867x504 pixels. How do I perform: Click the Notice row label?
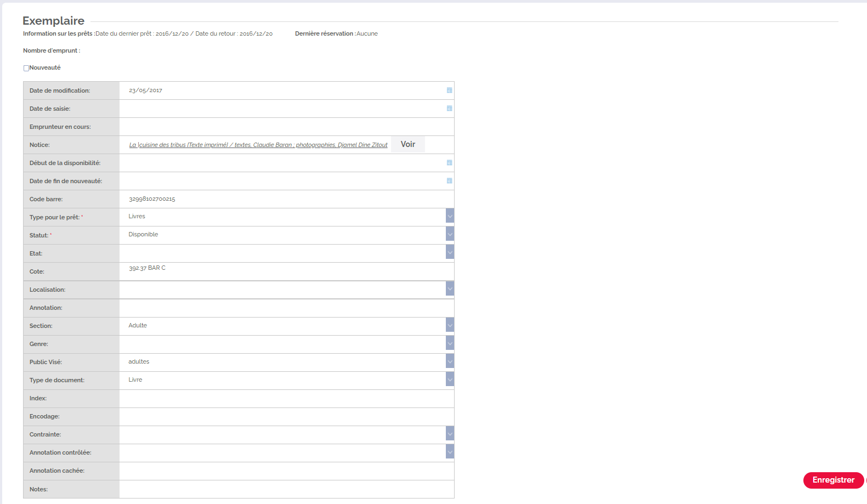(39, 145)
